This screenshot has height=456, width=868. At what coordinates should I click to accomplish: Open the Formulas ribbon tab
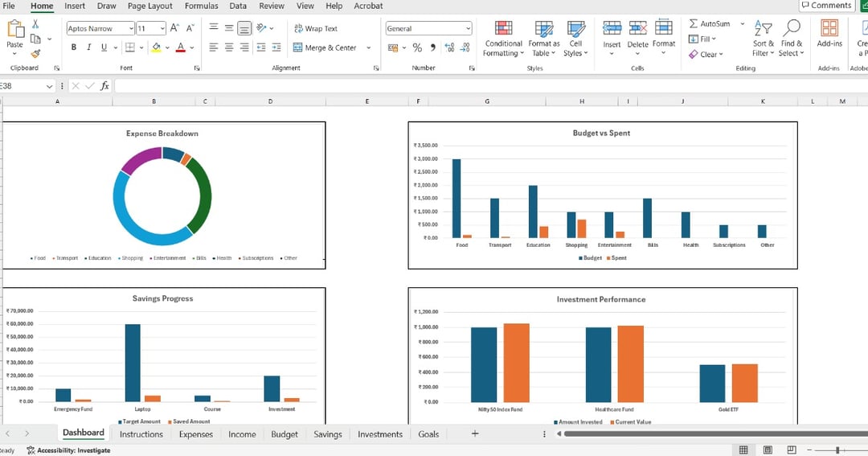201,6
